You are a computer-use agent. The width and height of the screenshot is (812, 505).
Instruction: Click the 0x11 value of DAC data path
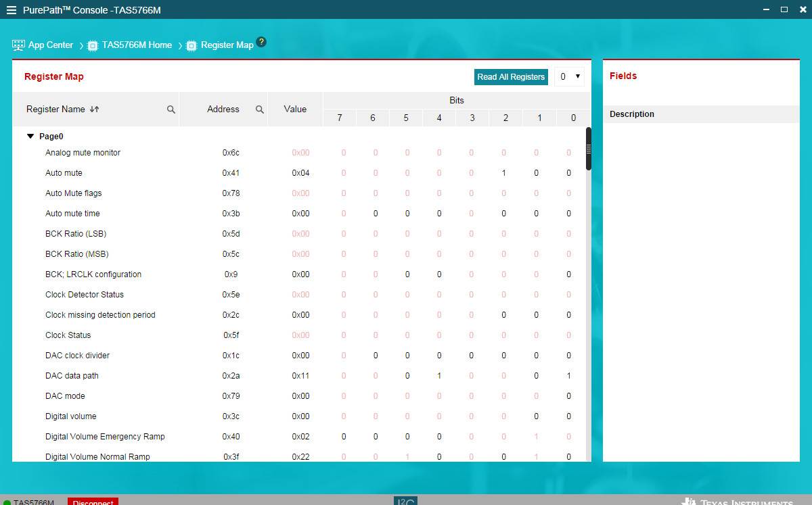click(300, 376)
